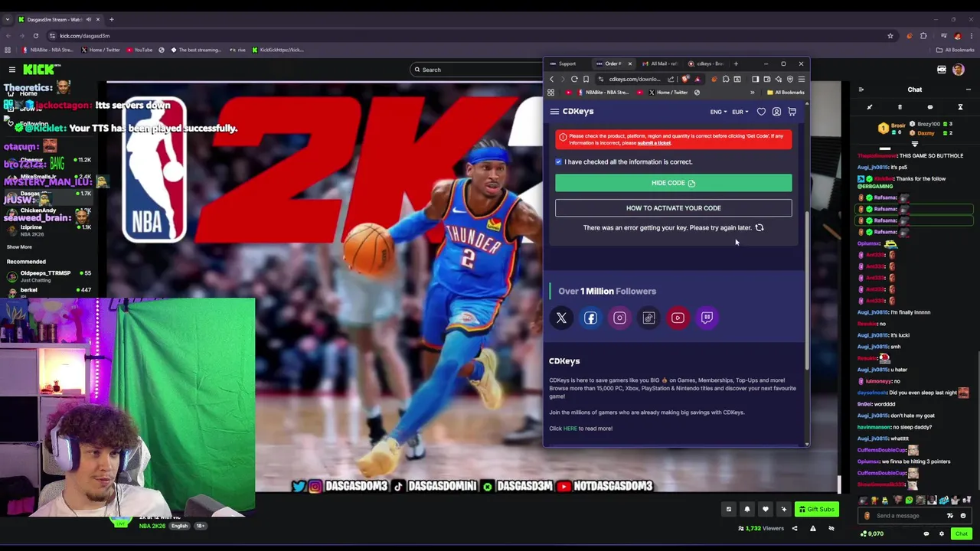Open the CDKeys Facebook social link
980x551 pixels.
(590, 318)
